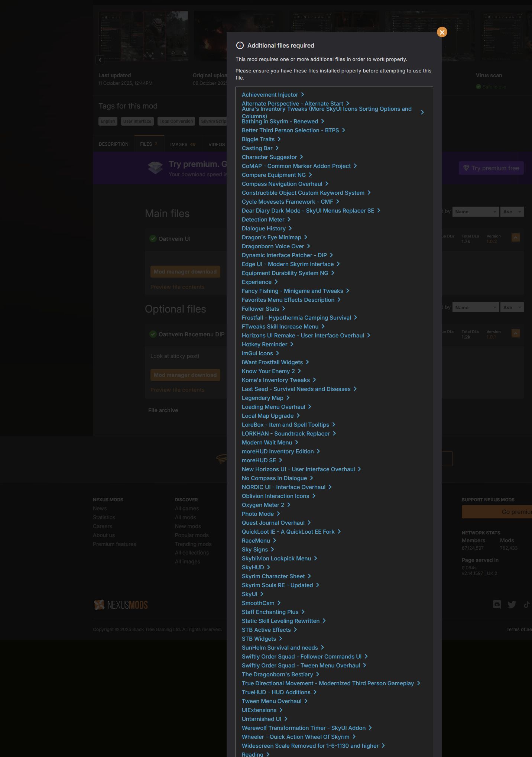The width and height of the screenshot is (532, 757).
Task: Open Compass Navigation Overhaul link
Action: [x=282, y=184]
